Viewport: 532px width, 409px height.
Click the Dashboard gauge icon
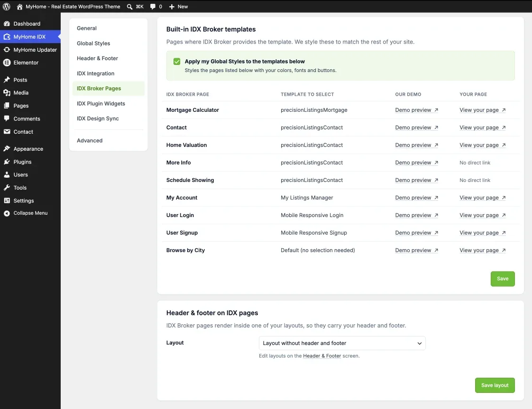[7, 24]
